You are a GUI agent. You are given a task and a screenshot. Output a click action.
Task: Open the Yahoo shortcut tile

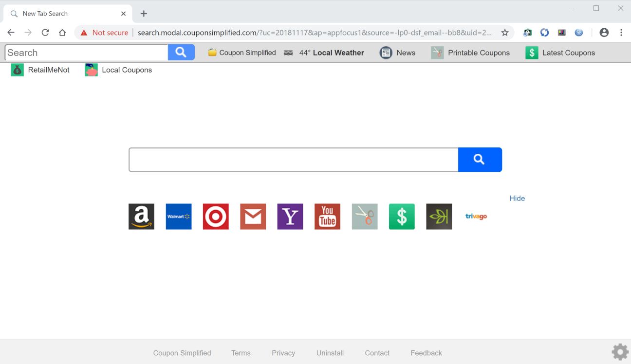coord(290,217)
